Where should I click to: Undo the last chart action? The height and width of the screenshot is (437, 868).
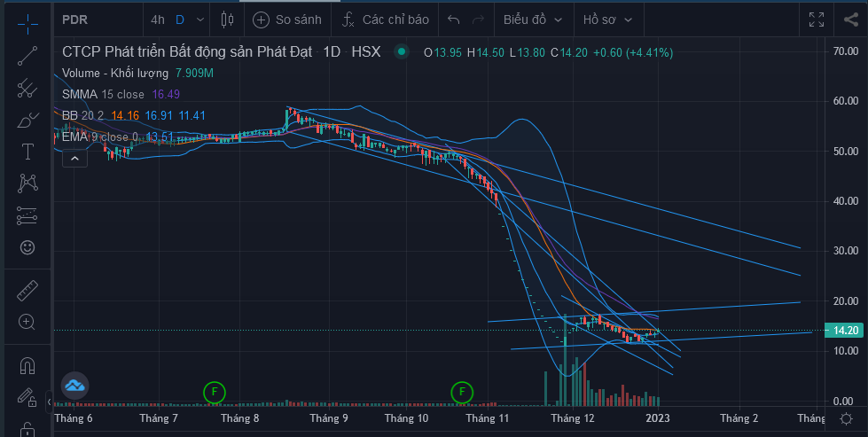click(x=453, y=20)
